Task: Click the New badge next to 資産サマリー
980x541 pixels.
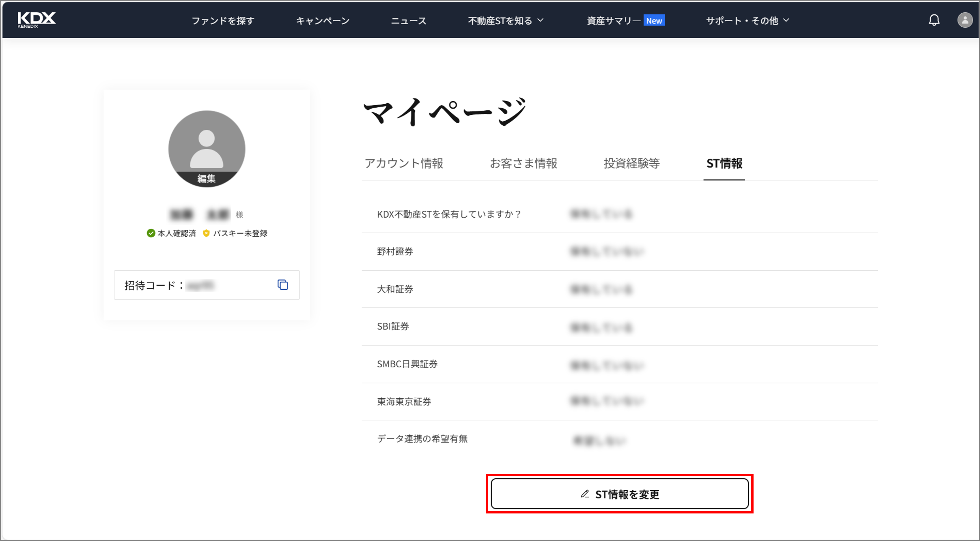Action: click(654, 21)
